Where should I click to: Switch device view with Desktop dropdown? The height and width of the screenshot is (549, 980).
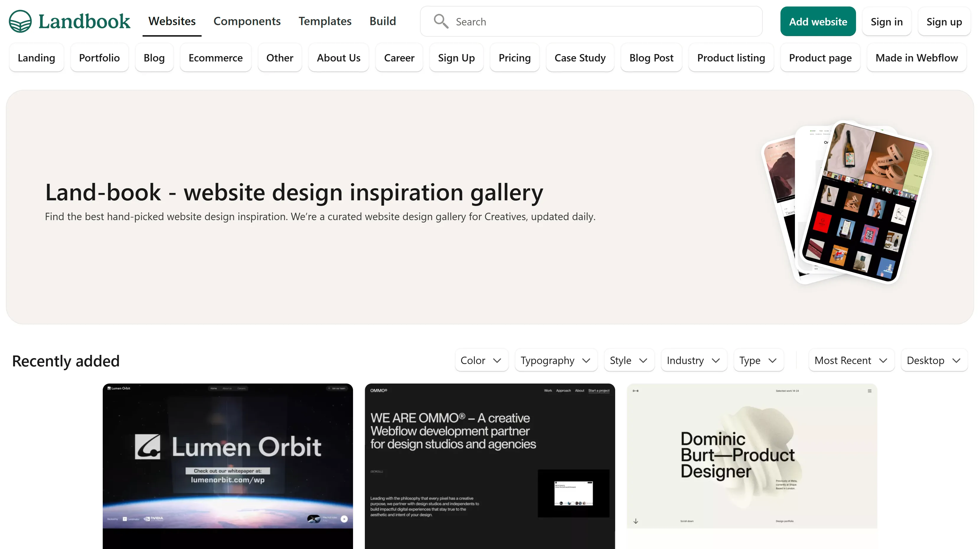(934, 360)
